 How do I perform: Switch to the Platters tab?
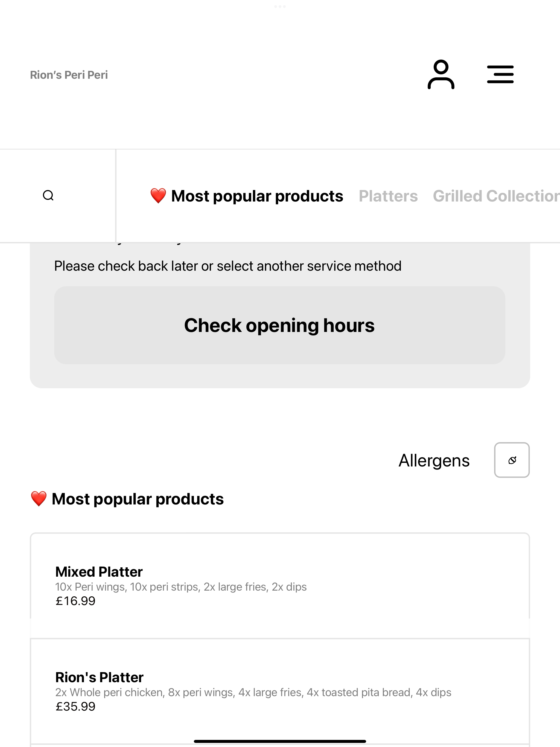[x=388, y=196]
